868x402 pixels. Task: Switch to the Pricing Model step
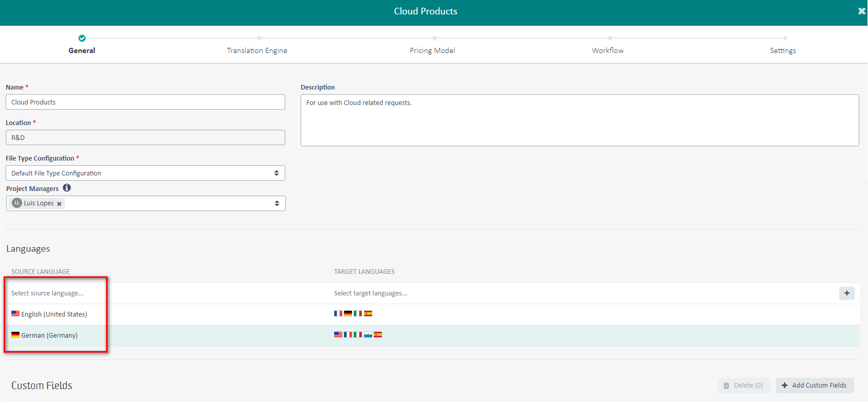tap(432, 50)
